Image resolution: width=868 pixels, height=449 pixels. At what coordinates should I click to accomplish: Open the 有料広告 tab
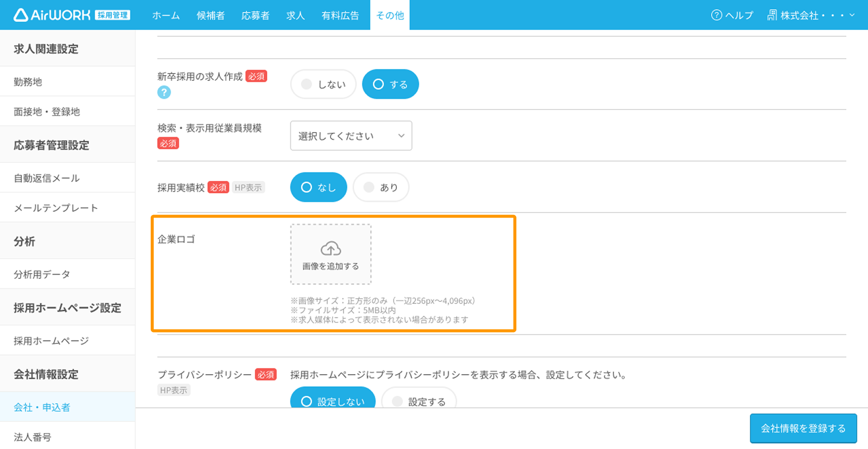[340, 16]
